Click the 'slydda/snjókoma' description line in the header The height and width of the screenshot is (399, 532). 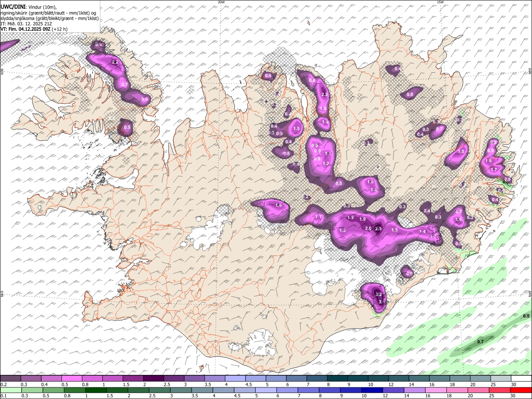pyautogui.click(x=49, y=18)
